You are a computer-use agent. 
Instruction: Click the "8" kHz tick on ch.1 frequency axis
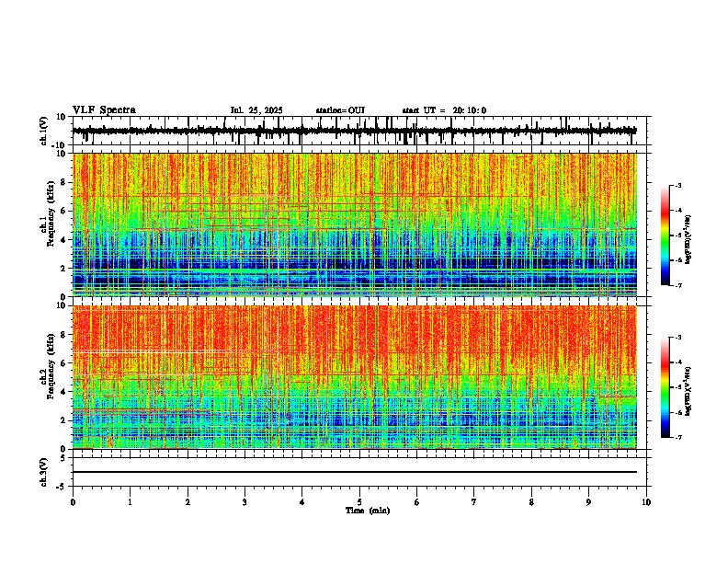64,182
